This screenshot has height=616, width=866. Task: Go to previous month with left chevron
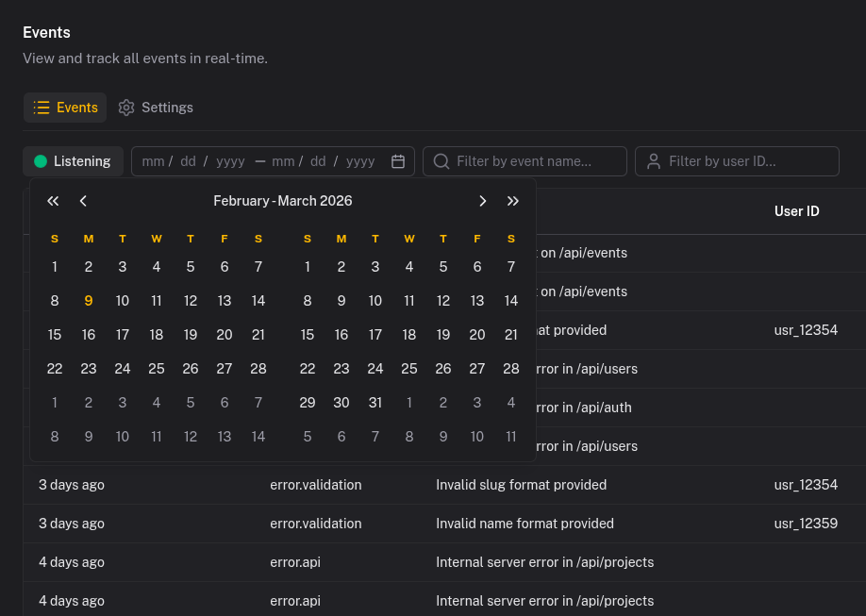(83, 201)
